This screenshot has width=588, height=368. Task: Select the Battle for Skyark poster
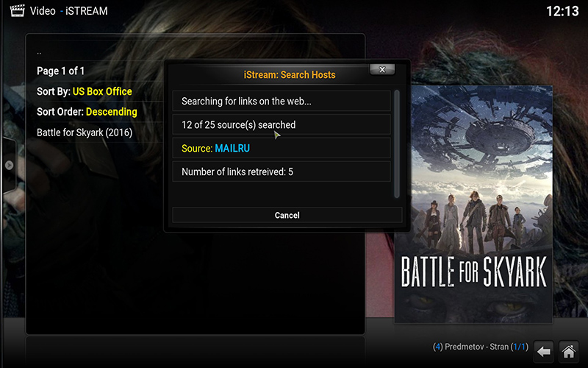pos(473,204)
